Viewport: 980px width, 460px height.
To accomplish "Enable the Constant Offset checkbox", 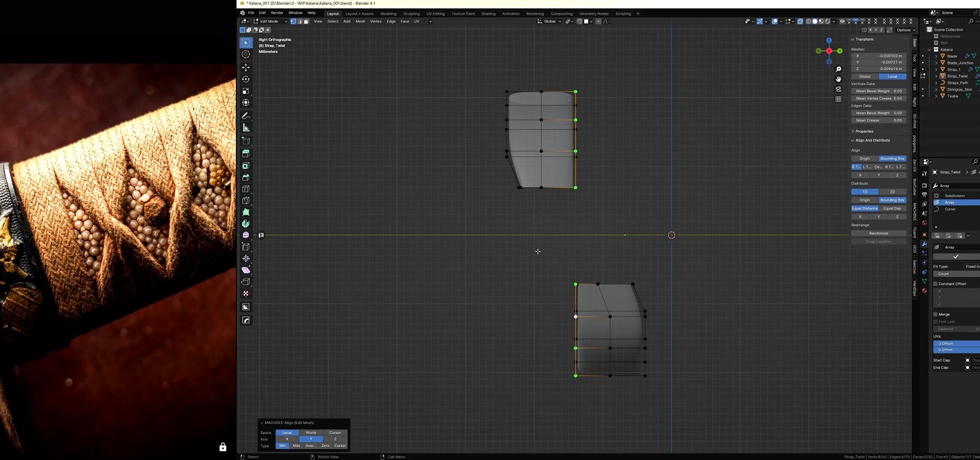I will coord(935,284).
